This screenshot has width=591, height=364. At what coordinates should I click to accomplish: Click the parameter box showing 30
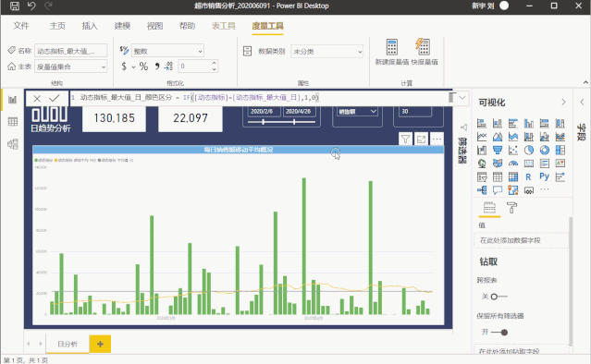point(415,112)
